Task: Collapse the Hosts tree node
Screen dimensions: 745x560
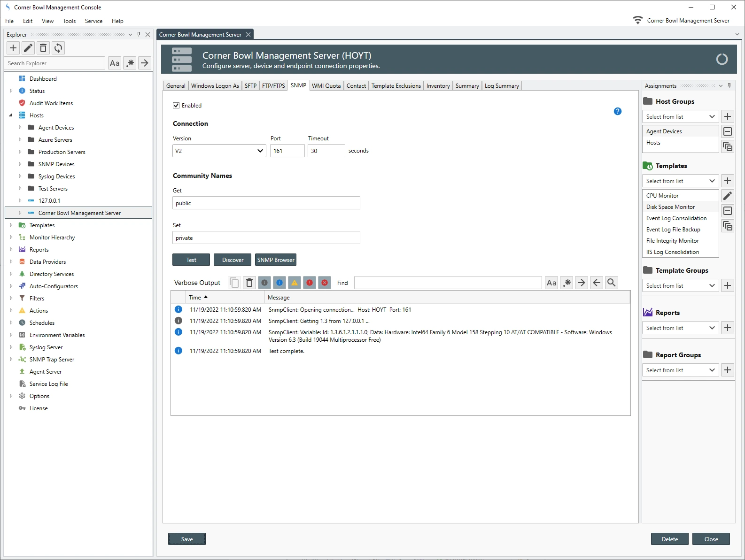Action: point(10,115)
